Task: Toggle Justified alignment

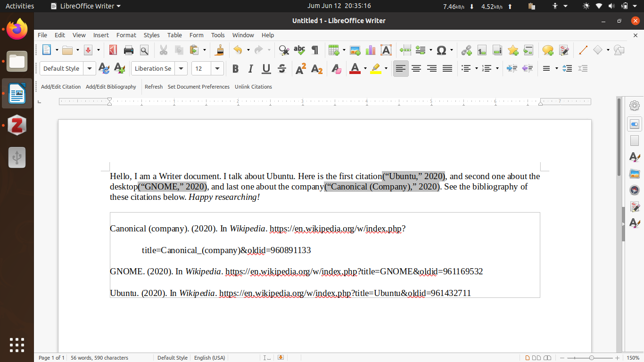Action: point(447,69)
